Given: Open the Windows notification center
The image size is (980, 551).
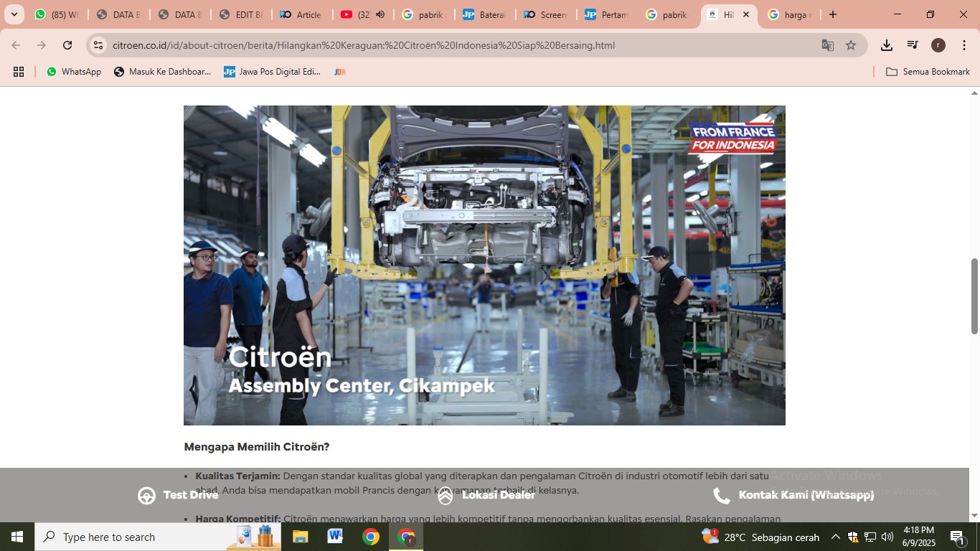Looking at the screenshot, I should coord(958,537).
